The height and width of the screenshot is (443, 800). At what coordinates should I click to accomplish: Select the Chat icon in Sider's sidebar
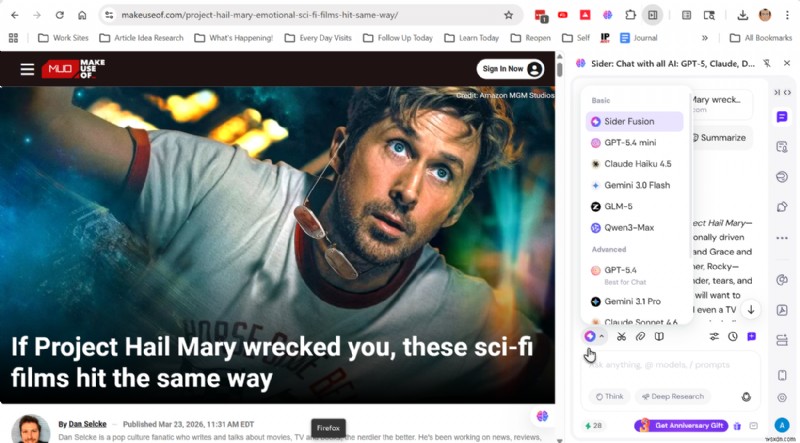point(782,117)
